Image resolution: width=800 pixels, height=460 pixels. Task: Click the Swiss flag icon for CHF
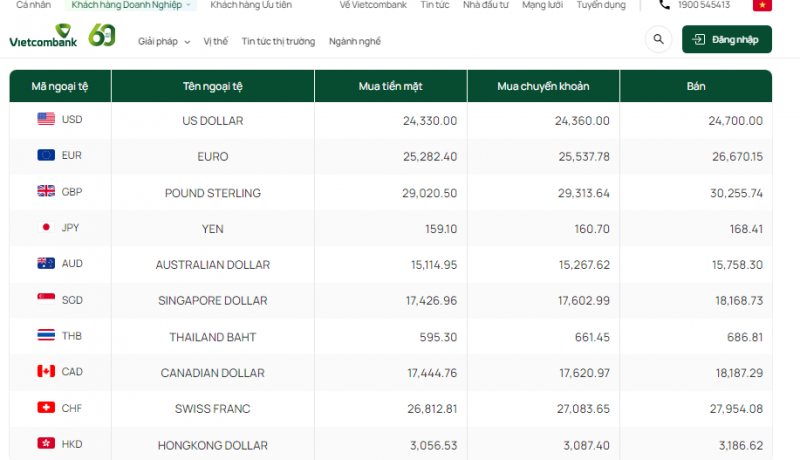[46, 408]
